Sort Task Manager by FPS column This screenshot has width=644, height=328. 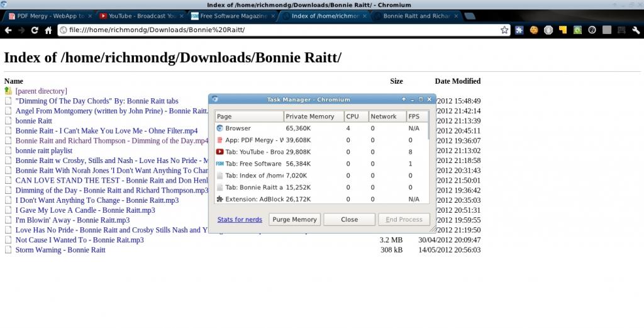coord(417,116)
